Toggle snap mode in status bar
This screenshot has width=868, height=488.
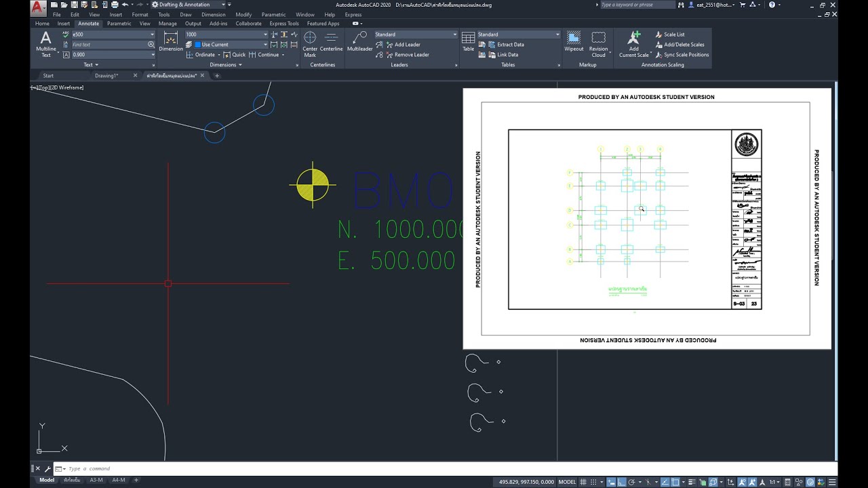coord(593,482)
